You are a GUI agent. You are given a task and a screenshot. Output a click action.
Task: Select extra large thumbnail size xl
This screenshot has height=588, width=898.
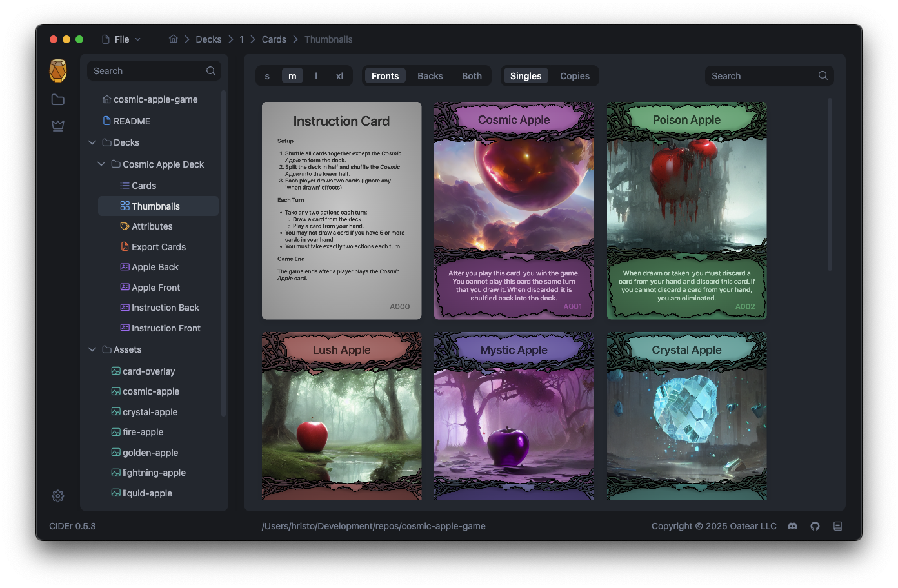[339, 76]
